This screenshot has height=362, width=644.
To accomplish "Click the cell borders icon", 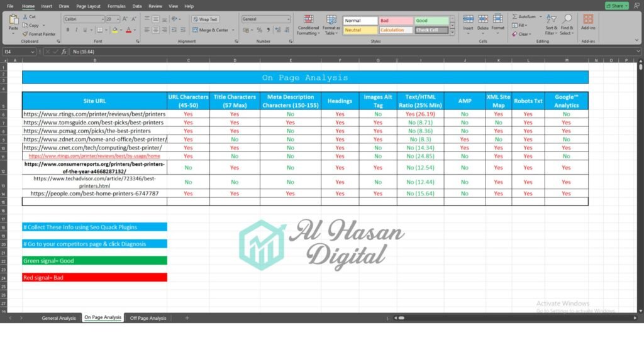I will (x=99, y=30).
